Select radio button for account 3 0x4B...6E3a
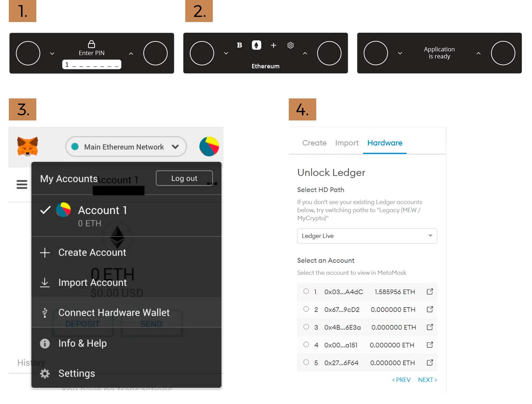The image size is (532, 404). pos(306,327)
